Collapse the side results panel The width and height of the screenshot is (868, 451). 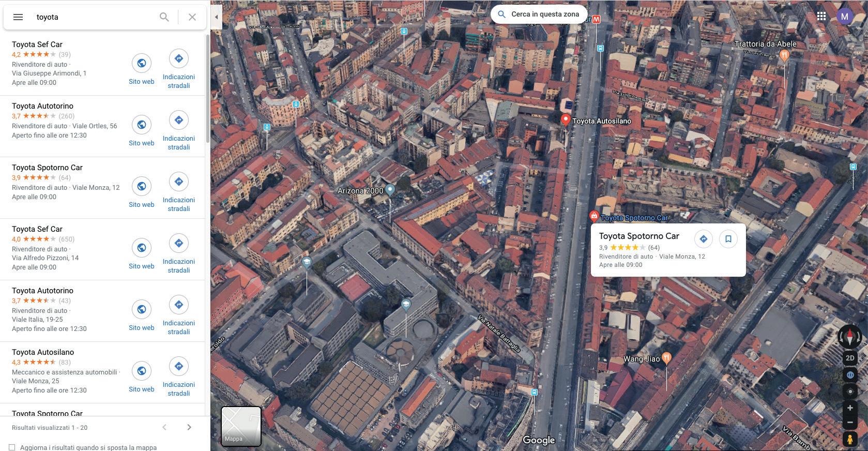pyautogui.click(x=216, y=17)
